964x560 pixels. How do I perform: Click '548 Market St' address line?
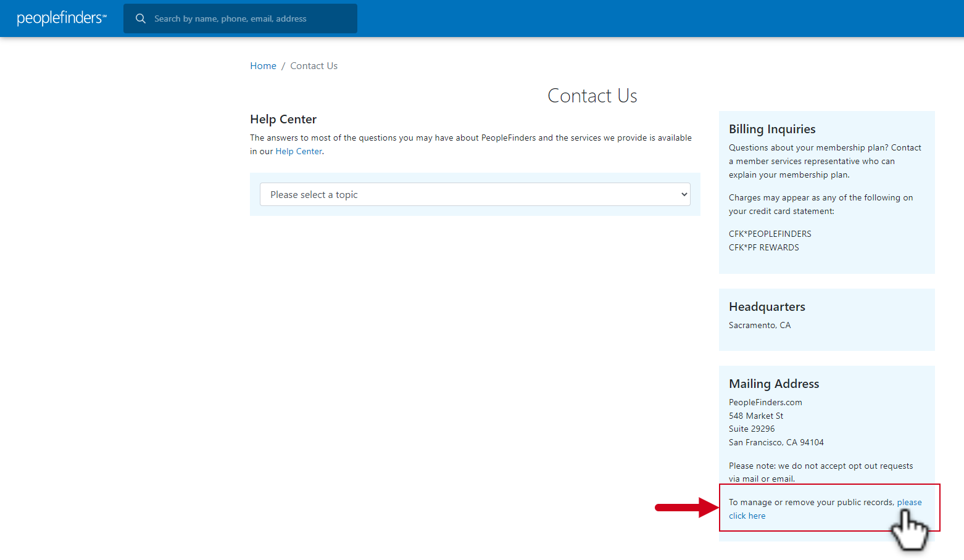[x=756, y=416]
